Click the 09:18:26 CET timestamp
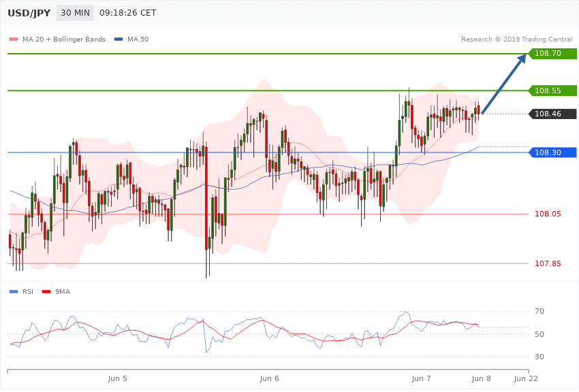The image size is (579, 392). tap(128, 13)
